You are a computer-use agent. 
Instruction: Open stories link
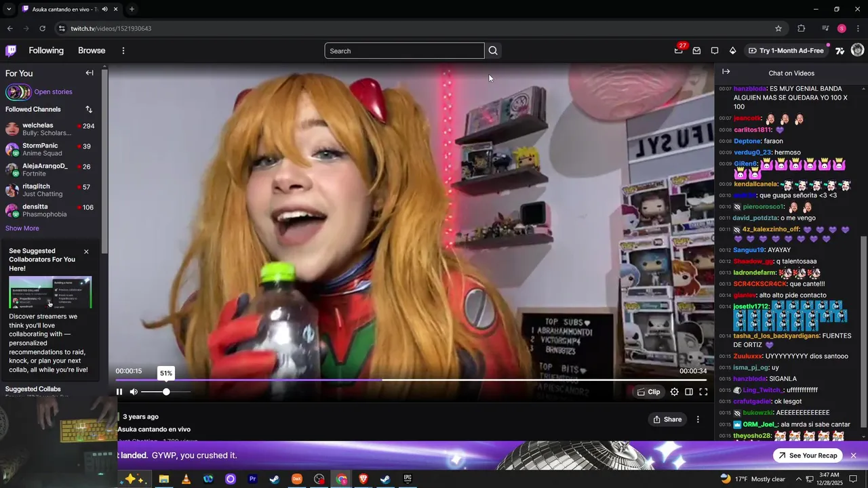pos(53,92)
